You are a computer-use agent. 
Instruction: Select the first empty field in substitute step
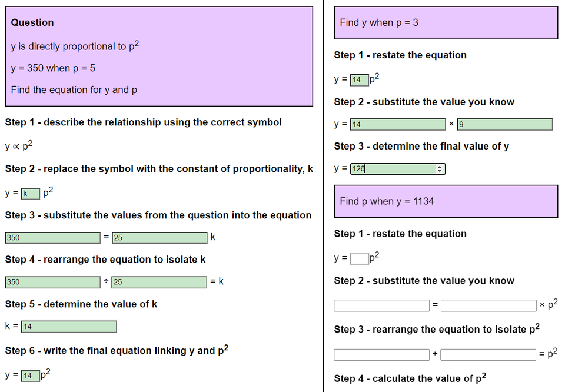[x=381, y=305]
